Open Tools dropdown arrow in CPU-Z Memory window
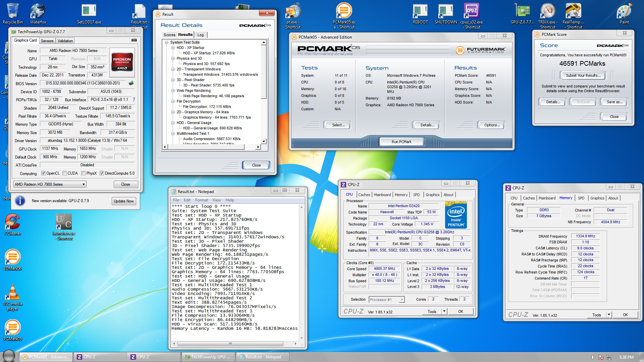Screen dimensions: 644x362 click(x=609, y=315)
